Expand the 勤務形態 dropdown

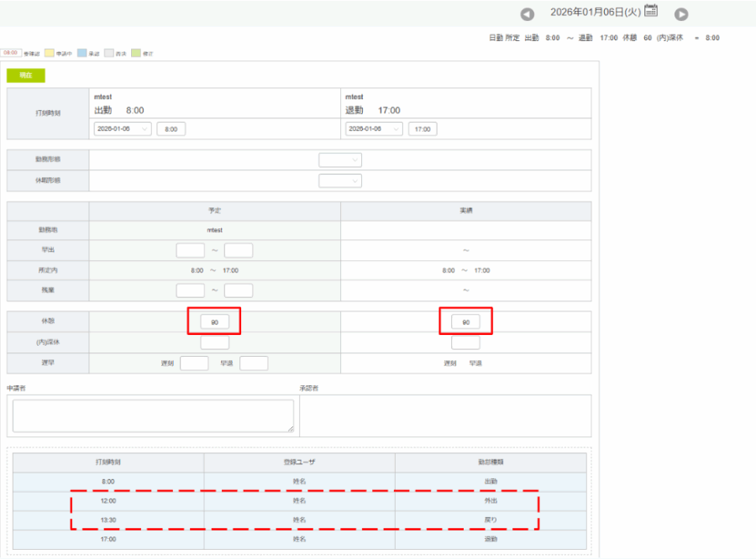coord(340,159)
